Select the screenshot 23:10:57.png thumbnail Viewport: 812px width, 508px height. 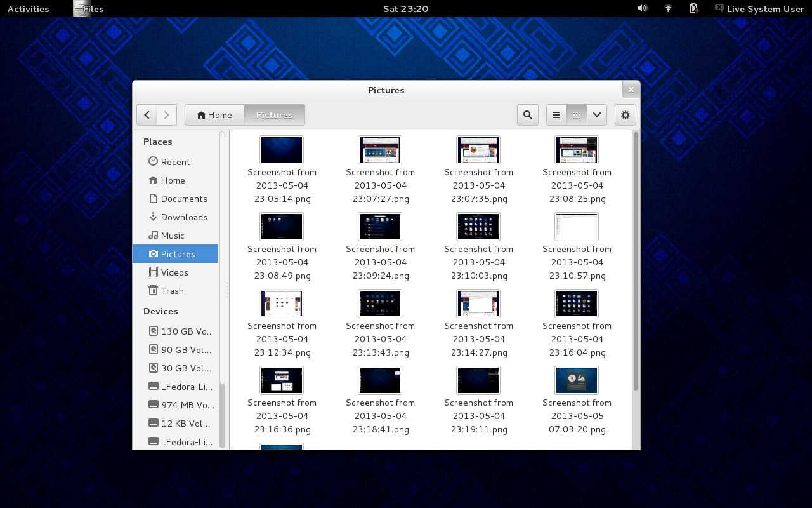(577, 227)
